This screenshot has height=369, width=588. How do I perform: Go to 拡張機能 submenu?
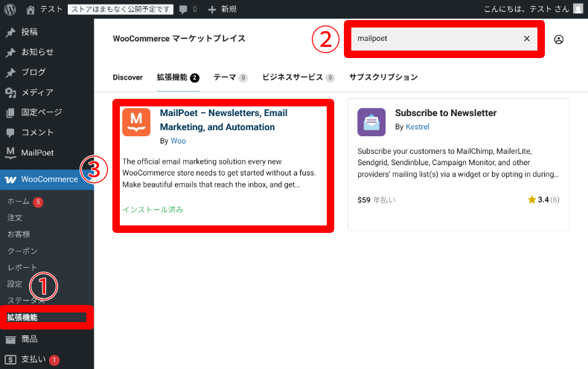(x=22, y=317)
